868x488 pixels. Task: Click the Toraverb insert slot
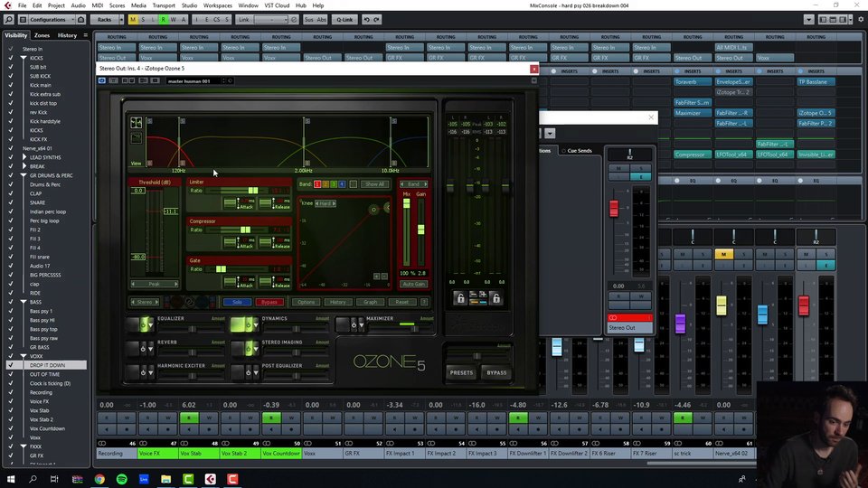coord(693,82)
